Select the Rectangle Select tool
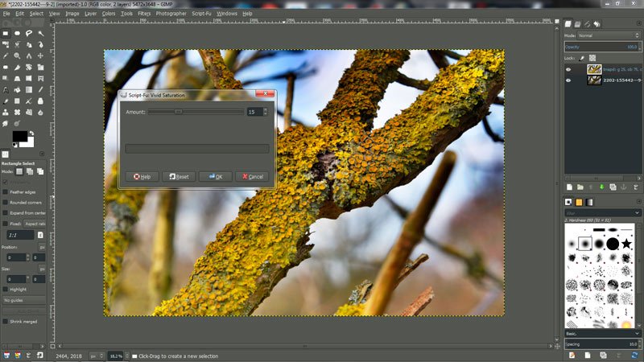This screenshot has width=644, height=362. [x=6, y=33]
